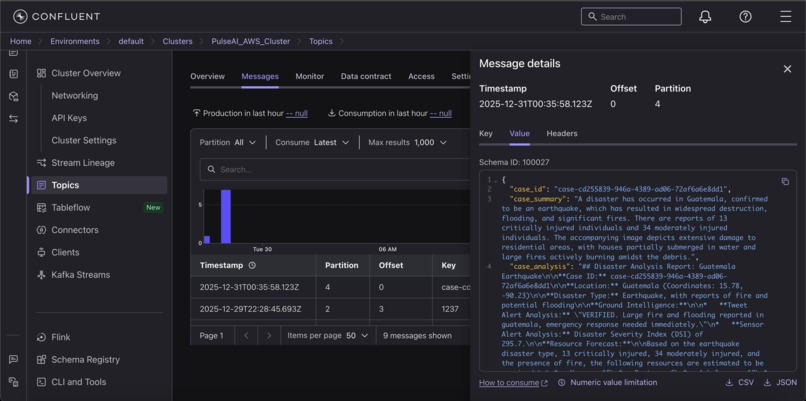Screen dimensions: 806x401
Task: Open API Keys in the sidebar
Action: coord(69,118)
